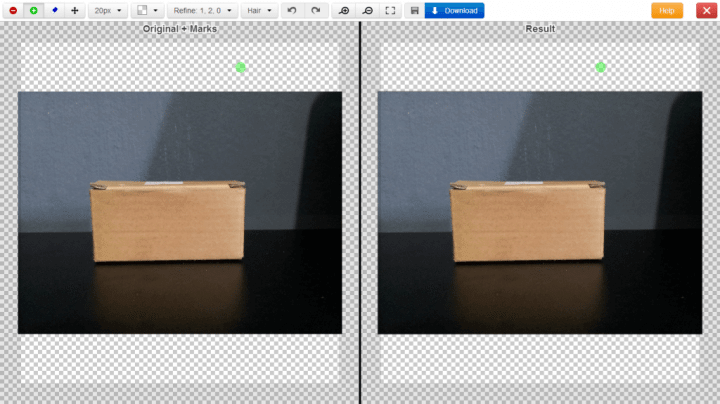Zoom out of the image
This screenshot has height=404, width=720.
pyautogui.click(x=367, y=10)
